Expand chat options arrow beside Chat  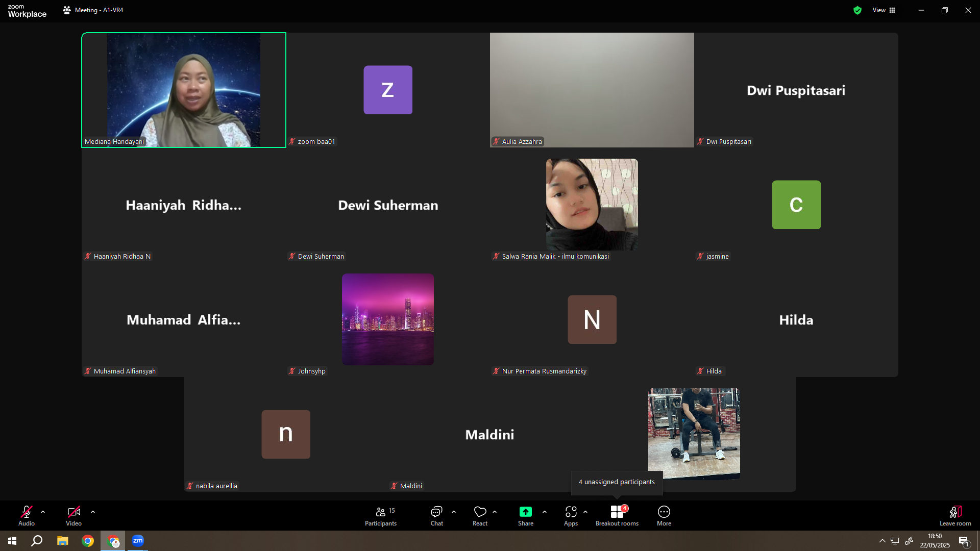tap(454, 512)
